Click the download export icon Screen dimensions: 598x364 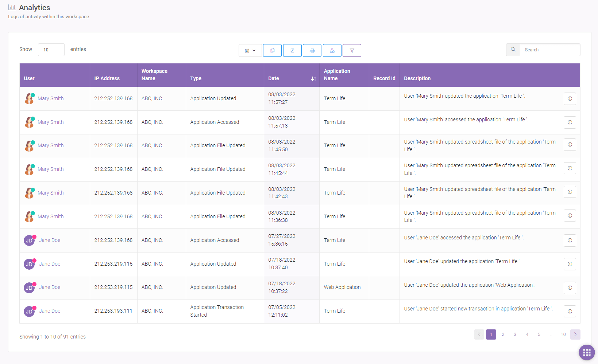point(332,51)
